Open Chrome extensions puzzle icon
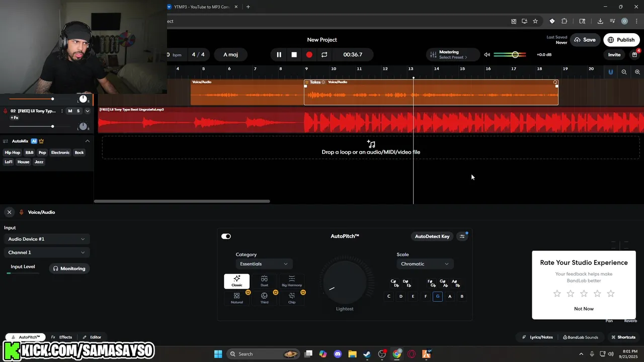Screen dimensions: 644x362 [x=564, y=21]
